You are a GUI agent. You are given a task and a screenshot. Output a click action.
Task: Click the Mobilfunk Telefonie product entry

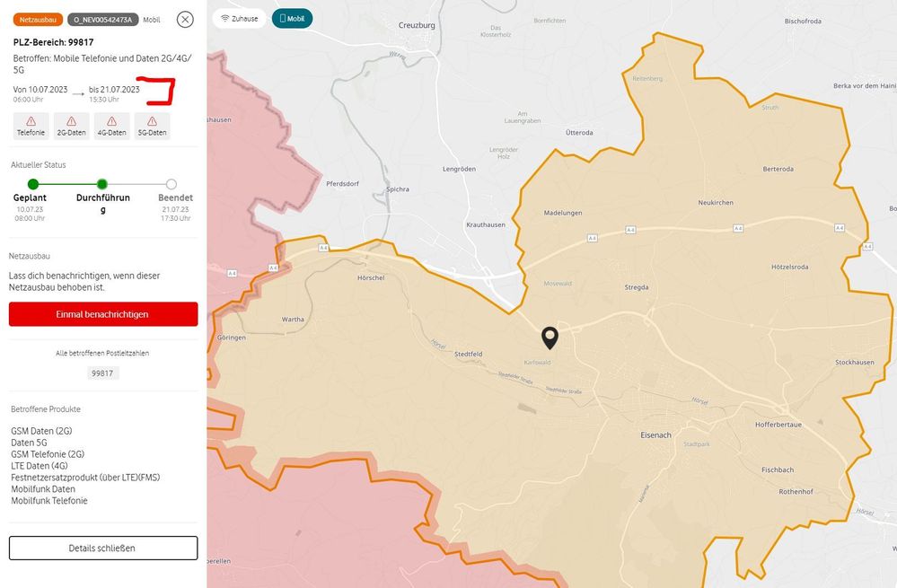click(x=49, y=501)
